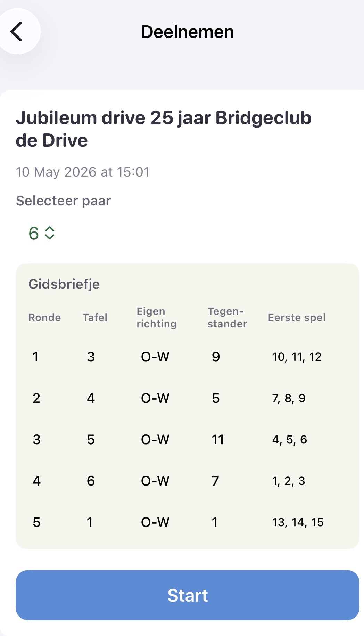Screen dimensions: 364x636
Task: Click the Eerste spel column header
Action: [x=297, y=317]
